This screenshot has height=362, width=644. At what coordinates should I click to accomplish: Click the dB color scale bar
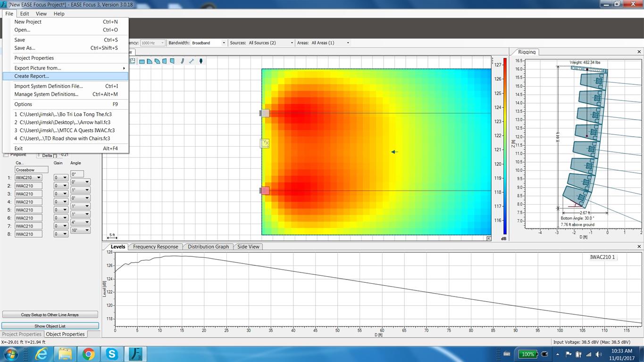(x=505, y=146)
